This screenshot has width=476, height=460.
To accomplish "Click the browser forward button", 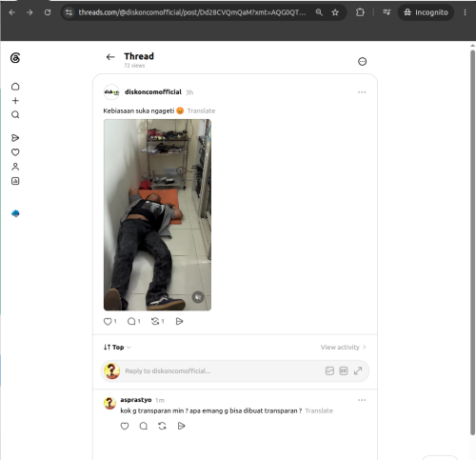I will 30,12.
